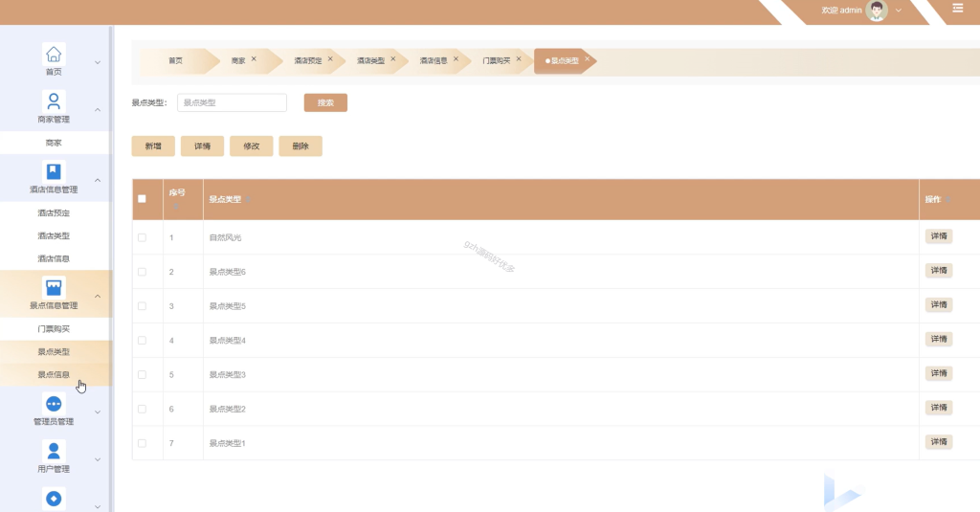Screen dimensions: 980x512
Task: Close the 门票购买 tab
Action: coord(519,58)
